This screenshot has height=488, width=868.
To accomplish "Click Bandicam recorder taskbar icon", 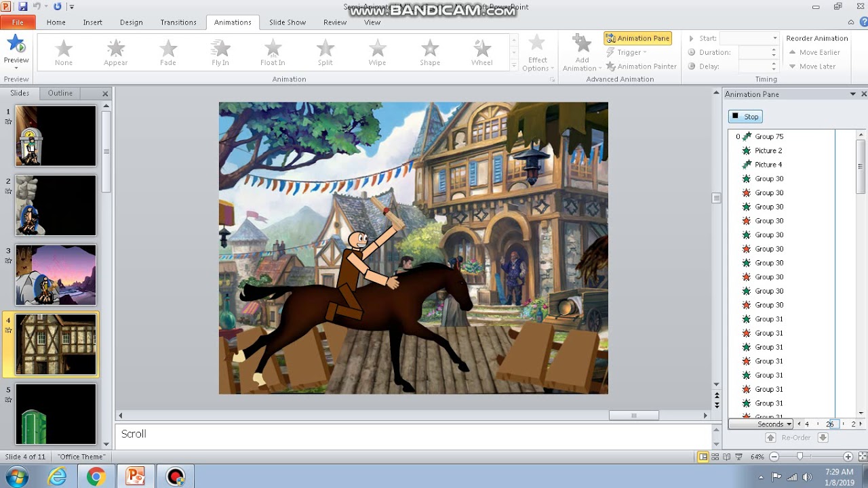I will [x=176, y=477].
